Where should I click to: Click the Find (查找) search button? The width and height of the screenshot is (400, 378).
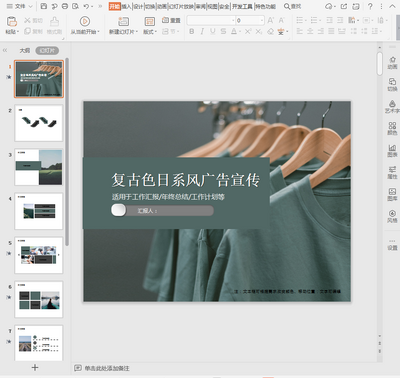click(292, 6)
